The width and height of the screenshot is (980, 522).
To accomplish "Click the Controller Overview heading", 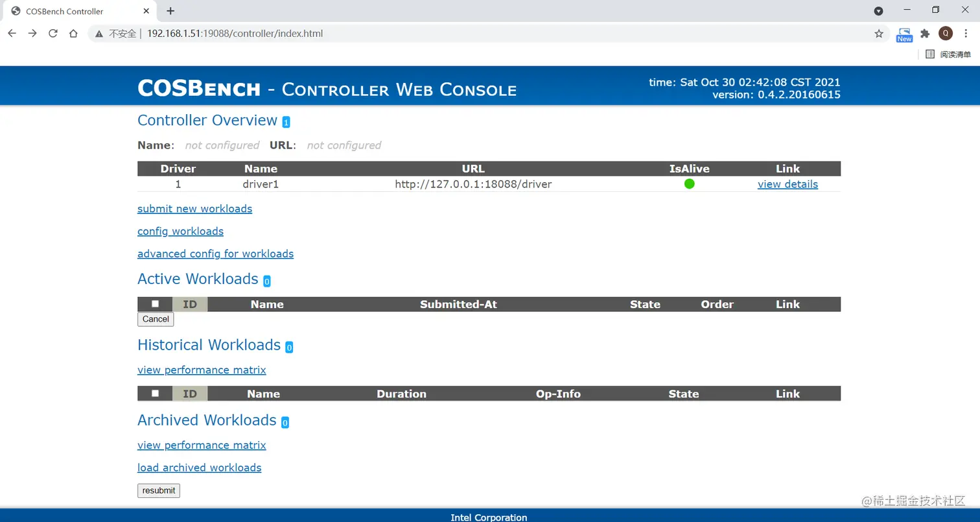I will click(207, 121).
